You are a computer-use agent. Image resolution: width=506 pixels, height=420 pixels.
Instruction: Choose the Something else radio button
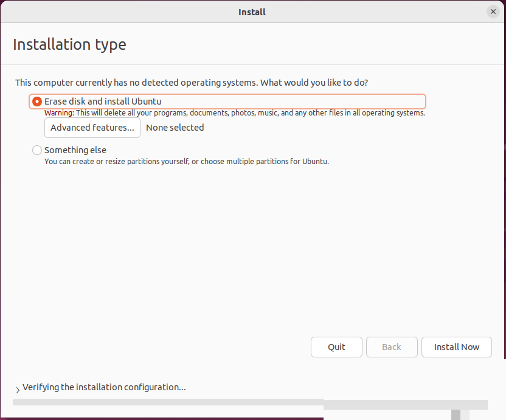tap(36, 150)
